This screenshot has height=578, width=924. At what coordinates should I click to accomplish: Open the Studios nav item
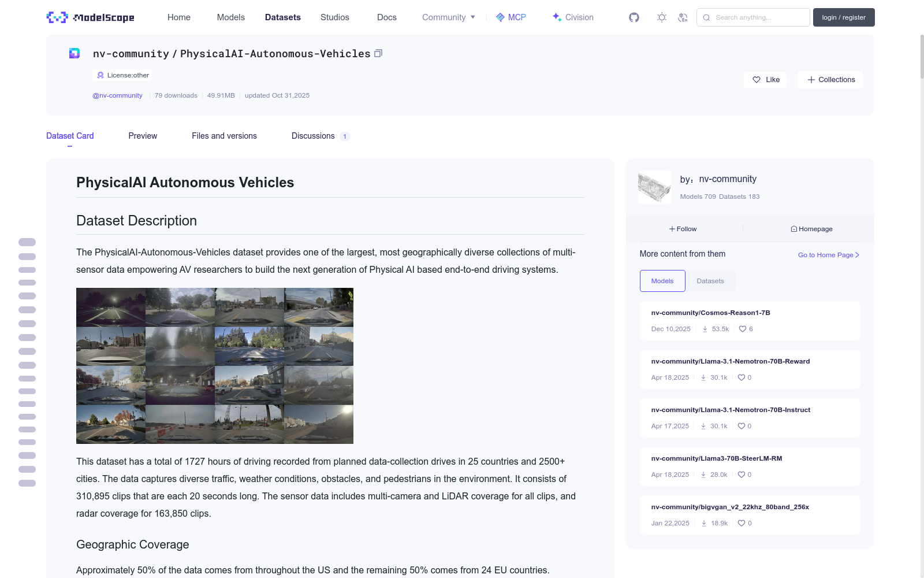(335, 17)
